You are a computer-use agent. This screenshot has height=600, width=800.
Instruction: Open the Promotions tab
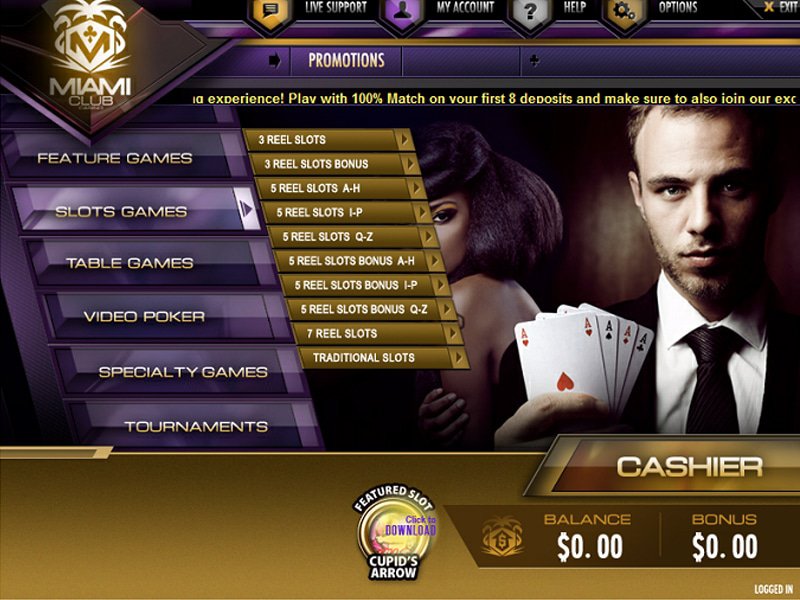click(346, 61)
